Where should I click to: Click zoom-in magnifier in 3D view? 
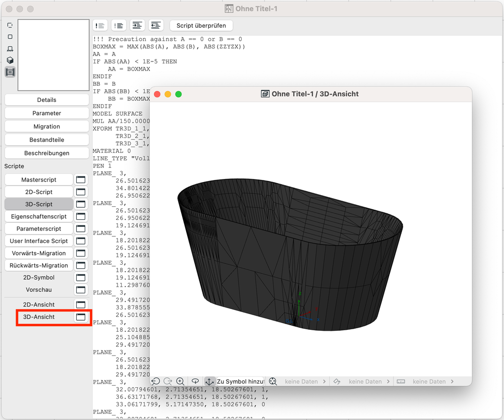pyautogui.click(x=180, y=382)
